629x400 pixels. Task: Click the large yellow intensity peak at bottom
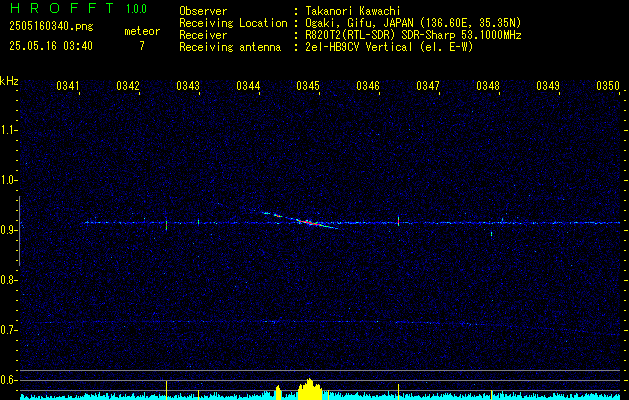coord(309,389)
